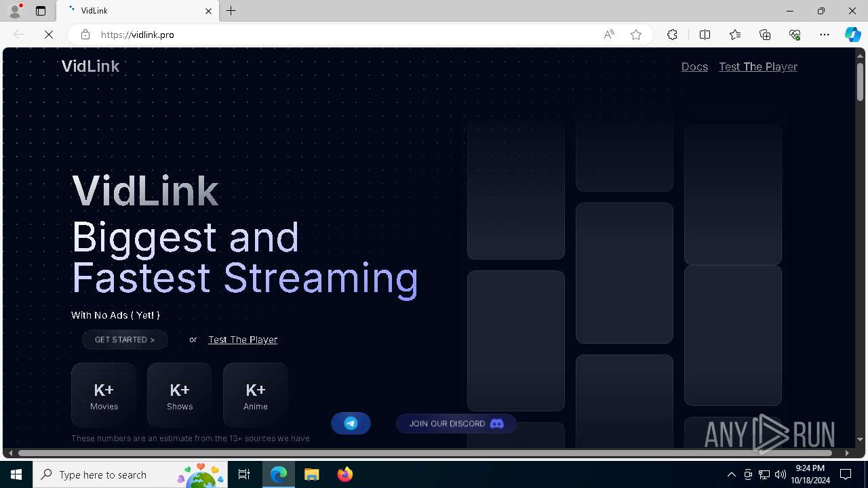The image size is (868, 488).
Task: Open the Windows Start menu
Action: click(x=16, y=474)
